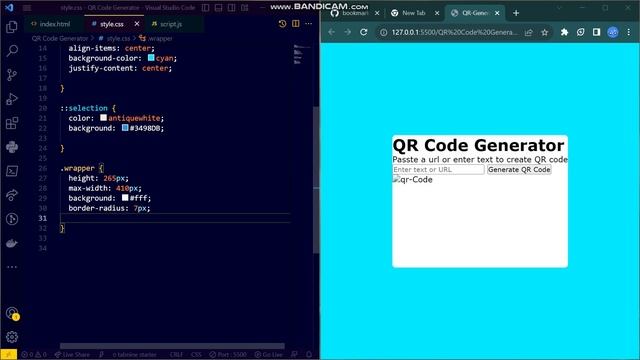This screenshot has width=640, height=360.
Task: Open the #fff color swatch
Action: pyautogui.click(x=125, y=198)
